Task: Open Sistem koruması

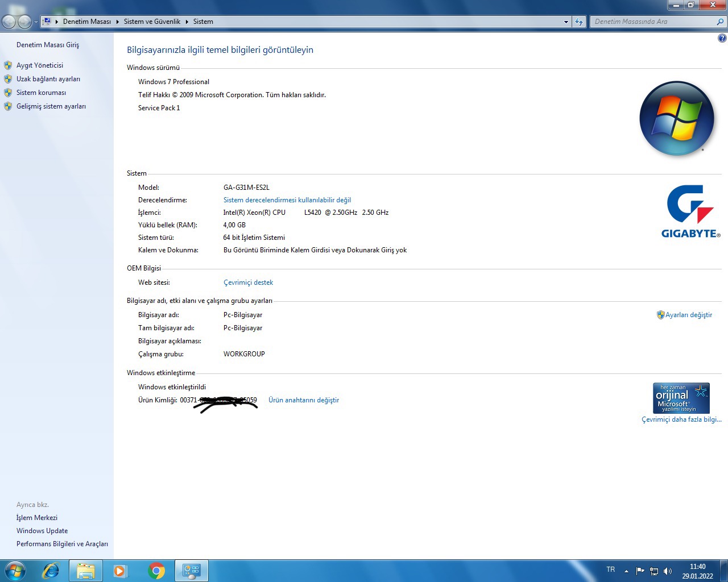Action: [41, 93]
